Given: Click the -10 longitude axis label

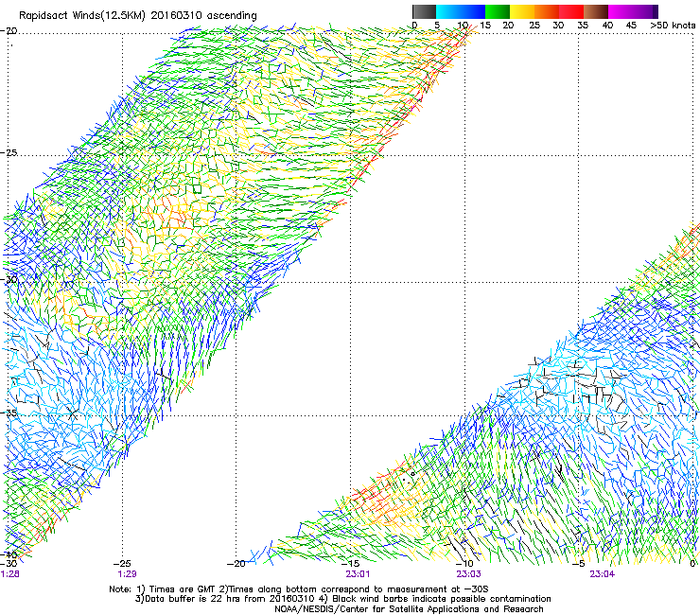Looking at the screenshot, I should click(x=464, y=564).
